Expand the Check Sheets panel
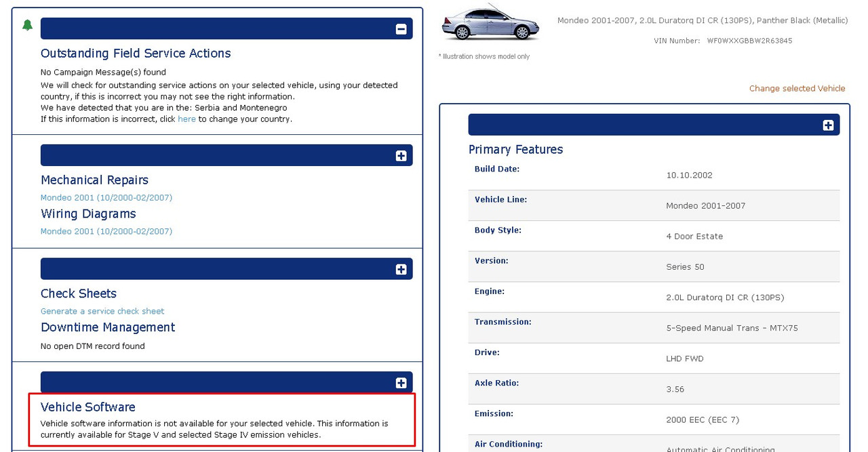The width and height of the screenshot is (868, 452). [x=401, y=269]
